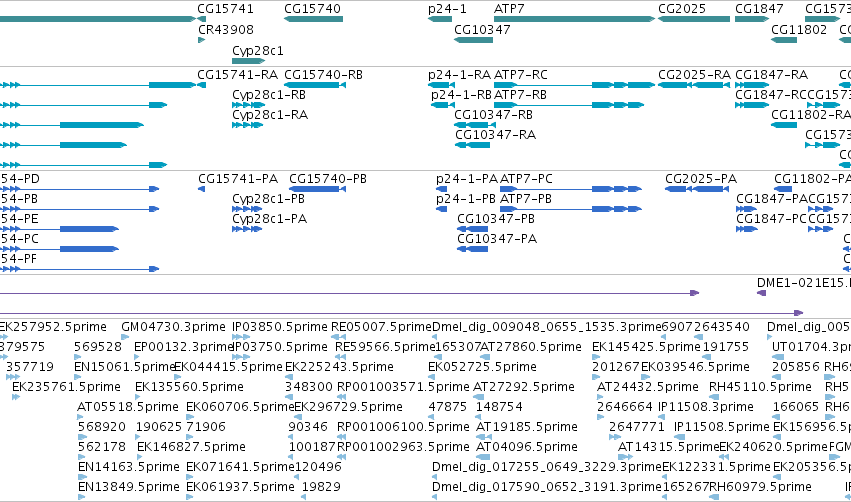Select protein 54-PF label
Screen dimensions: 851x502
(x=19, y=259)
